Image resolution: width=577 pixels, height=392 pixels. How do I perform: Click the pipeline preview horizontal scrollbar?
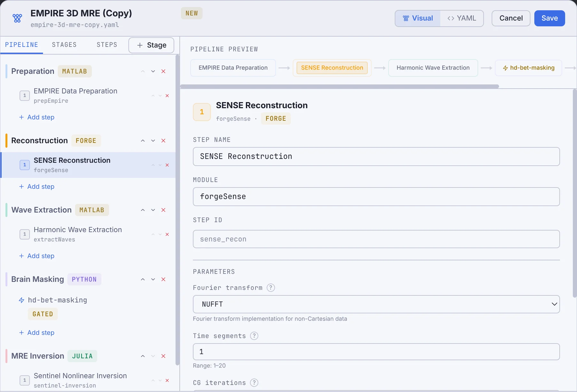point(340,86)
